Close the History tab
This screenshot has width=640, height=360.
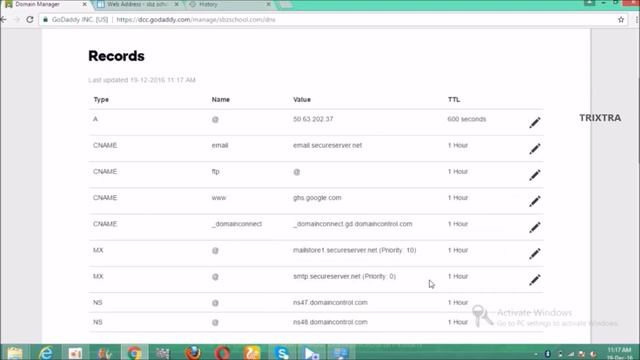pyautogui.click(x=268, y=4)
